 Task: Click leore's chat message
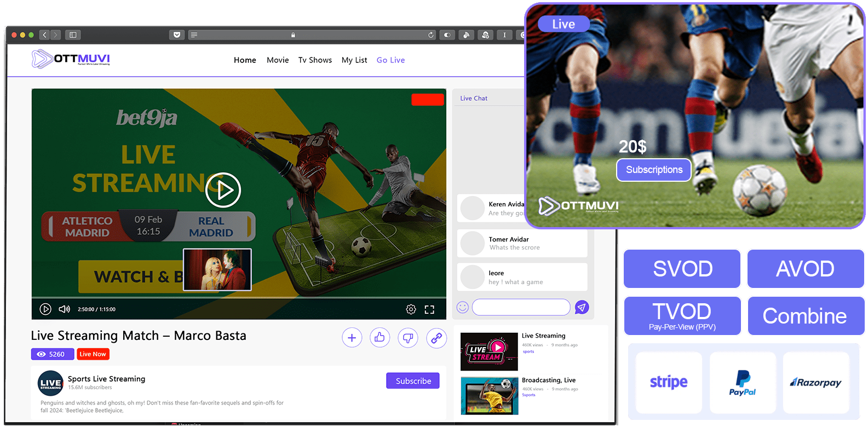[x=522, y=277]
